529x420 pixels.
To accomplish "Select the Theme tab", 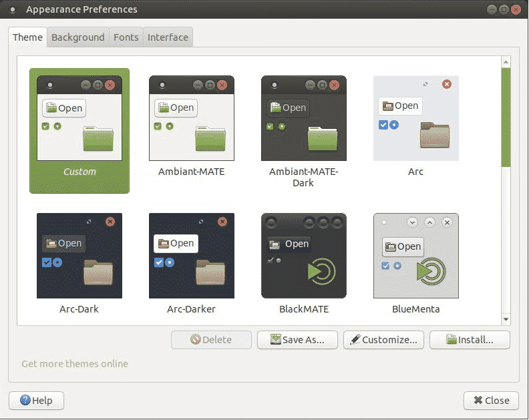I will 27,37.
